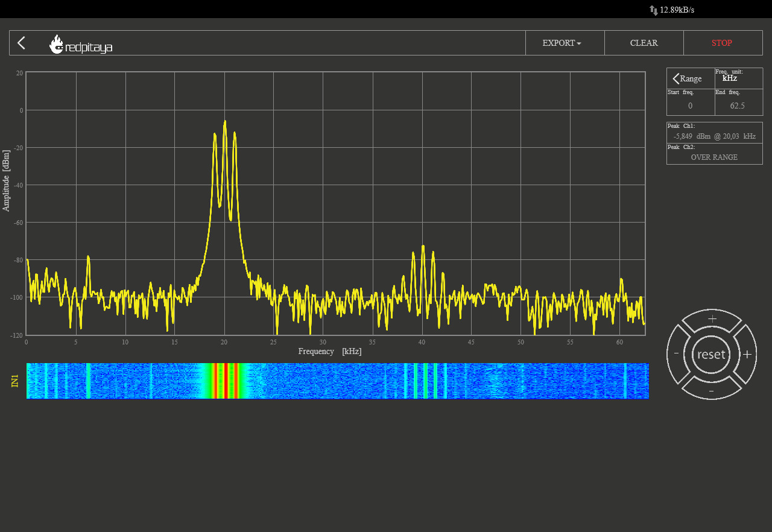Click the Red Pitaya logo
772x532 pixels.
pyautogui.click(x=81, y=44)
